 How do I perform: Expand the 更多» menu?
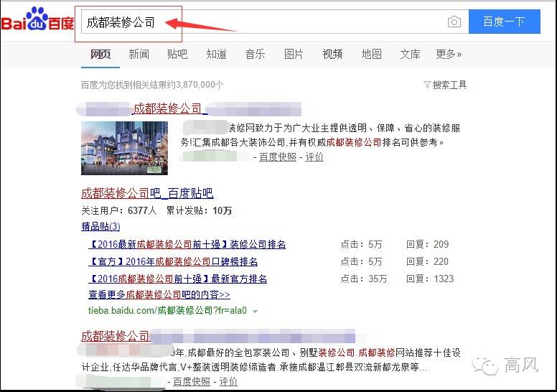coord(449,54)
